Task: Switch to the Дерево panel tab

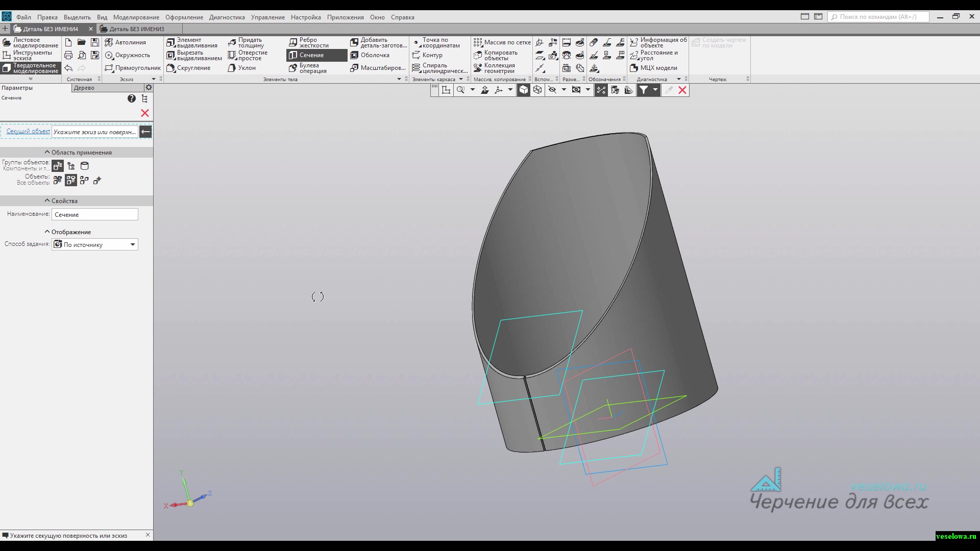Action: pos(107,88)
